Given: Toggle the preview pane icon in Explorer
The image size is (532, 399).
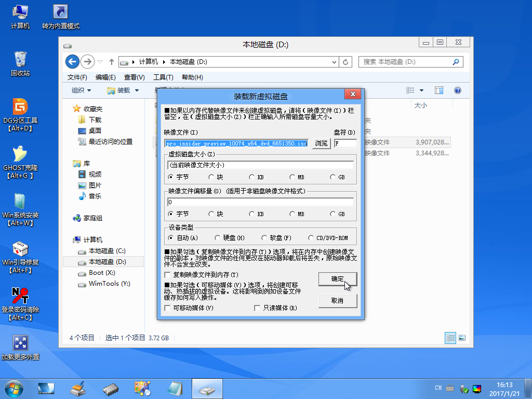Looking at the screenshot, I should (439, 90).
